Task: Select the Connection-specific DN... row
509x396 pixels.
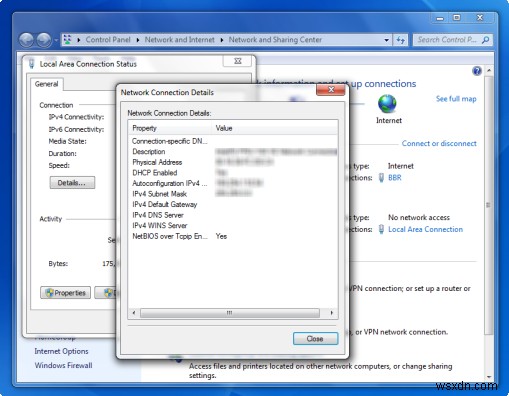Action: click(x=233, y=141)
